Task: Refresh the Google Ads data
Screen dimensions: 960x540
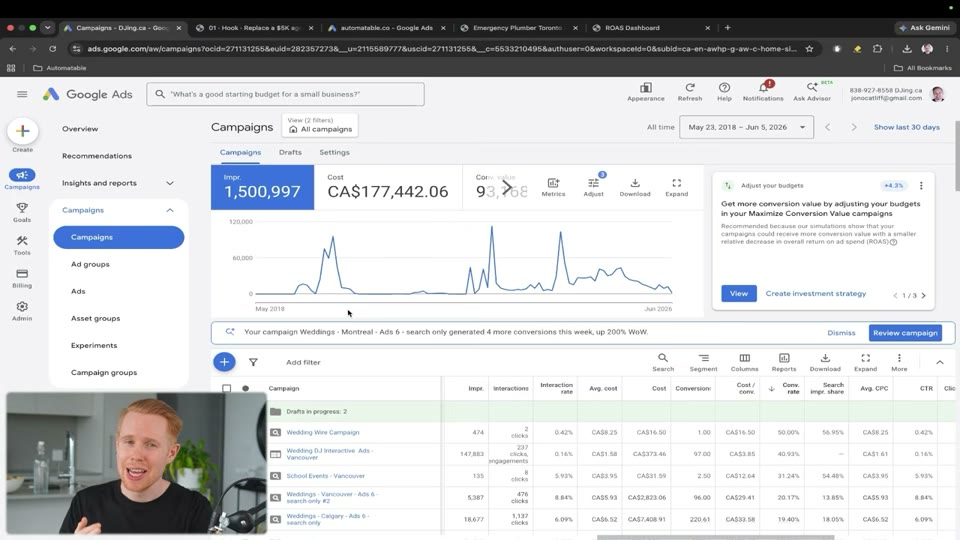Action: [689, 92]
